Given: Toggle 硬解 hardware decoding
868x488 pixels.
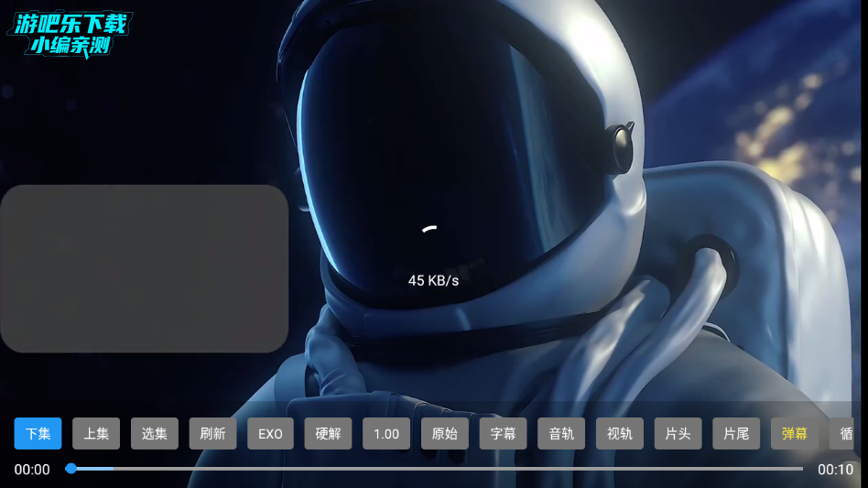Looking at the screenshot, I should pos(328,433).
